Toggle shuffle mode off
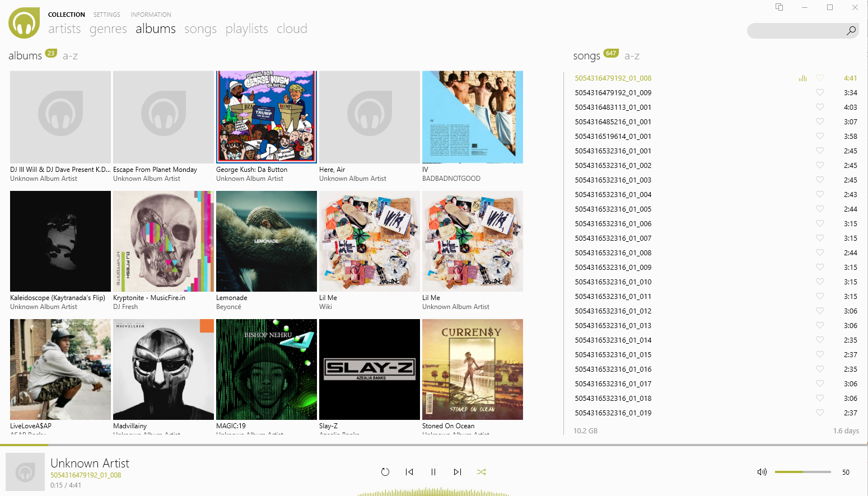The image size is (868, 496). [x=482, y=472]
